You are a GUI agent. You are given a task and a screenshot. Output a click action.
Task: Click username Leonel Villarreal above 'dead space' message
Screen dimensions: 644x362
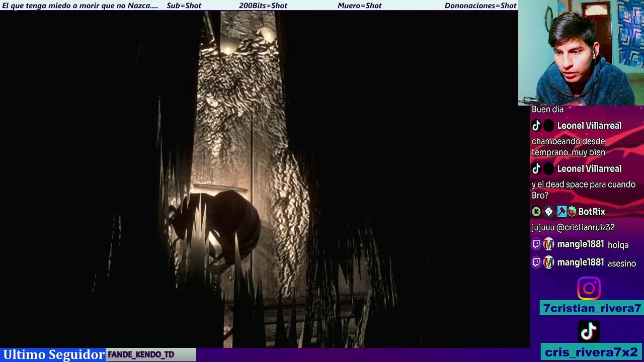pyautogui.click(x=589, y=169)
